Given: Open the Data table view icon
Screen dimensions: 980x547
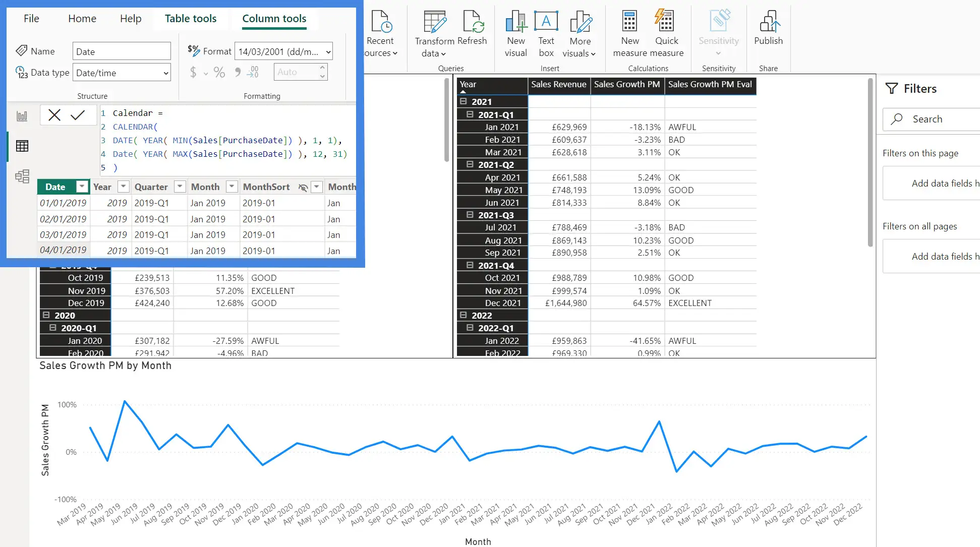Looking at the screenshot, I should (22, 146).
